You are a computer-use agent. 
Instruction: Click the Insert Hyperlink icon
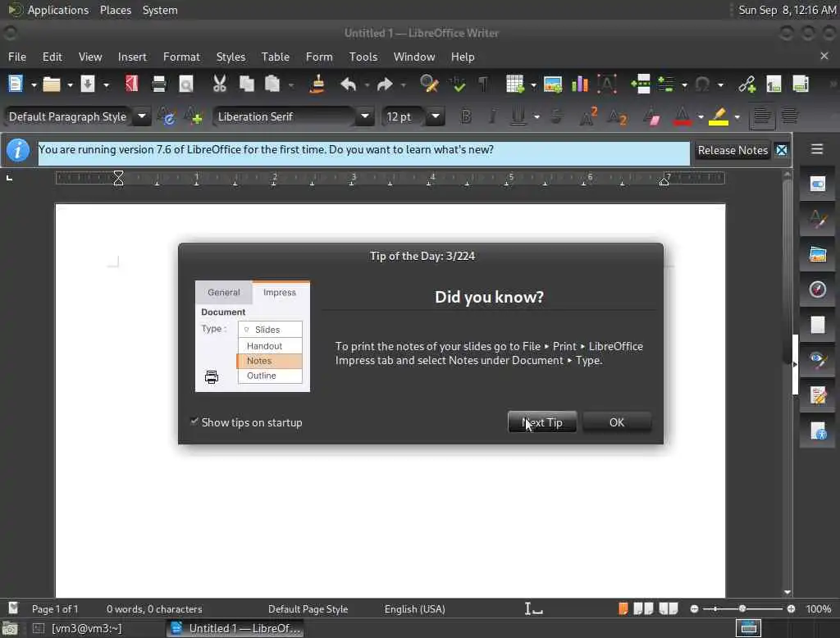click(746, 84)
